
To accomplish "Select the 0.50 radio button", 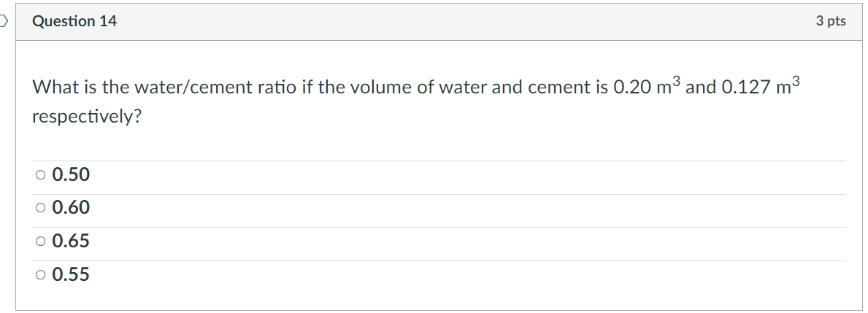I will (40, 175).
